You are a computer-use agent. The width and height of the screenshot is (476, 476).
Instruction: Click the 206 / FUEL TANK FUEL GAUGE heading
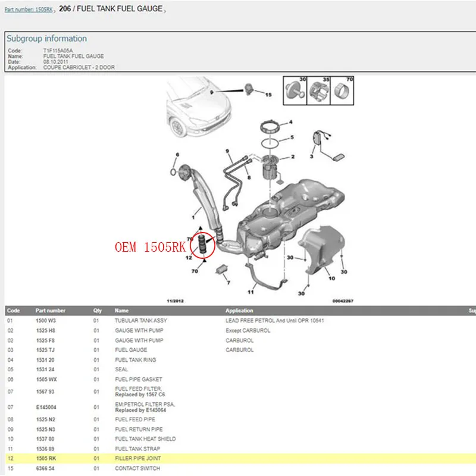pos(111,9)
